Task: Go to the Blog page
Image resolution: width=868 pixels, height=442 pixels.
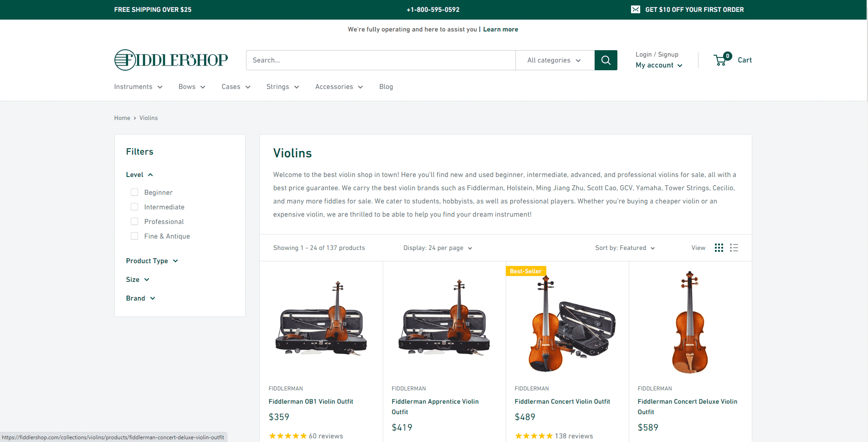Action: tap(386, 87)
